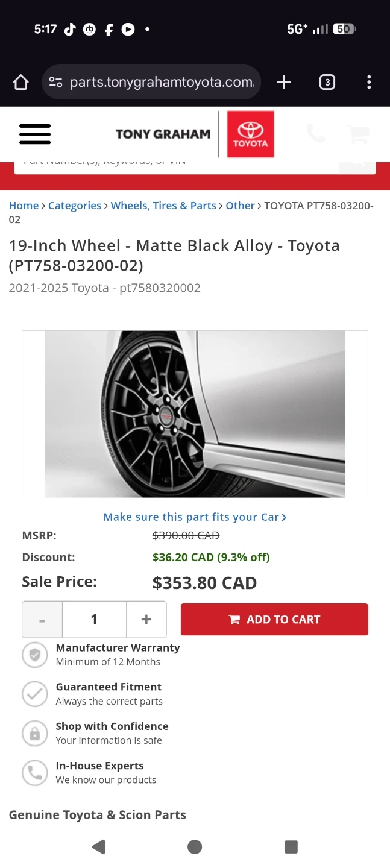
Task: Tap the Toyota logo
Action: tap(250, 134)
